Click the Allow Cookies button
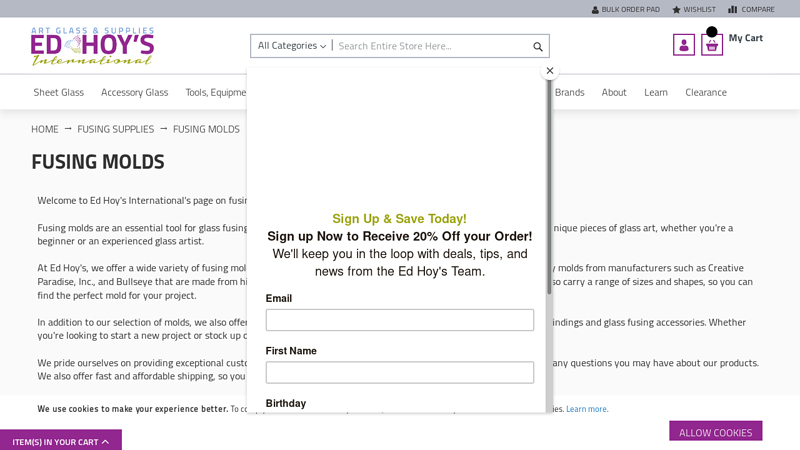The height and width of the screenshot is (450, 800). click(715, 432)
